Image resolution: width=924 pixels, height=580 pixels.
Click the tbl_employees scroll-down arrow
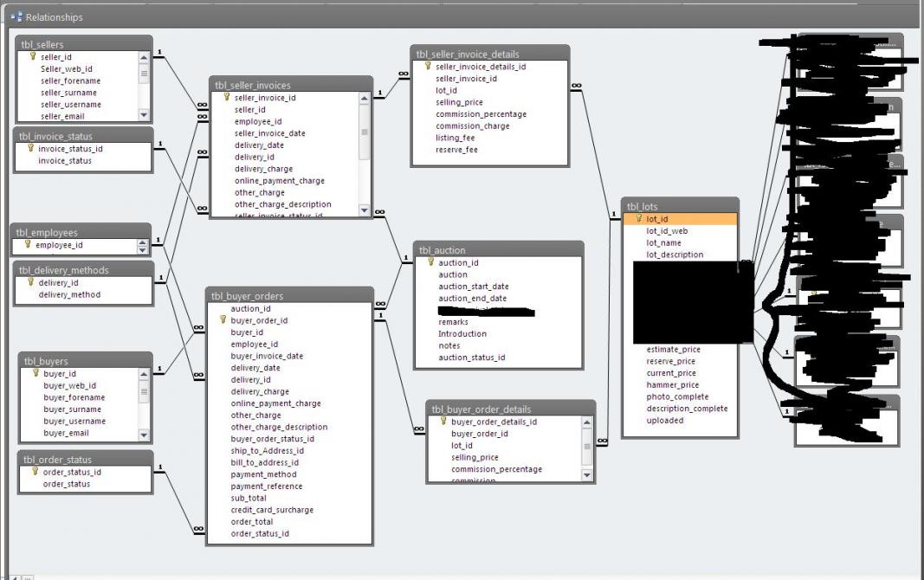pos(142,251)
